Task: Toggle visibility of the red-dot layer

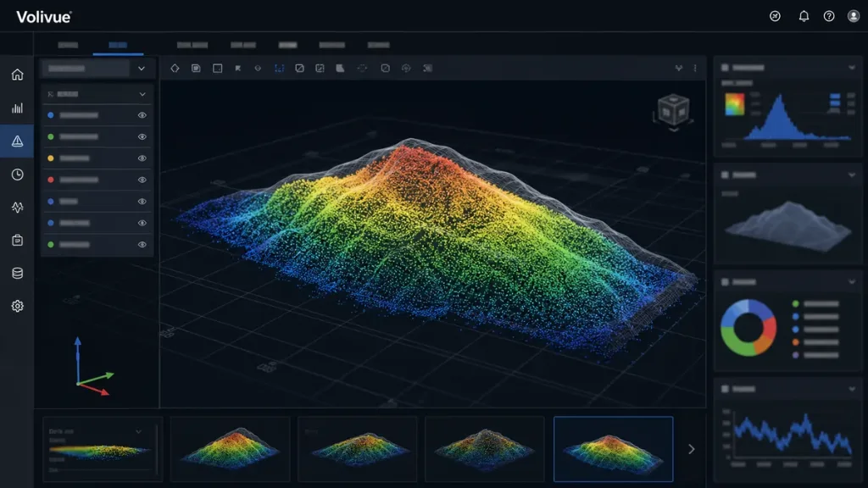Action: click(x=142, y=180)
